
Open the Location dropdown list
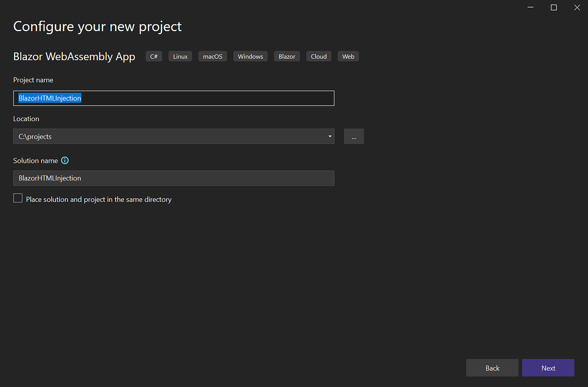click(330, 136)
